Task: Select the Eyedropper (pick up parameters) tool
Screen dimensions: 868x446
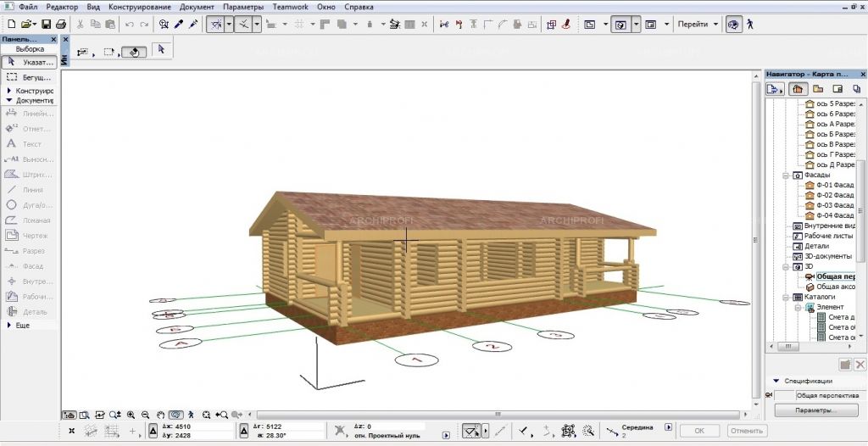Action: [179, 25]
